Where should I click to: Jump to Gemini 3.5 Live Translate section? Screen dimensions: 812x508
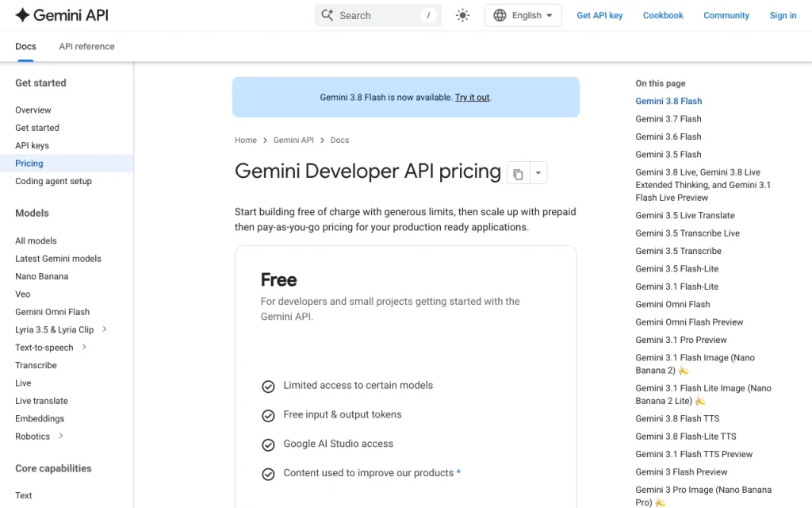pos(684,215)
